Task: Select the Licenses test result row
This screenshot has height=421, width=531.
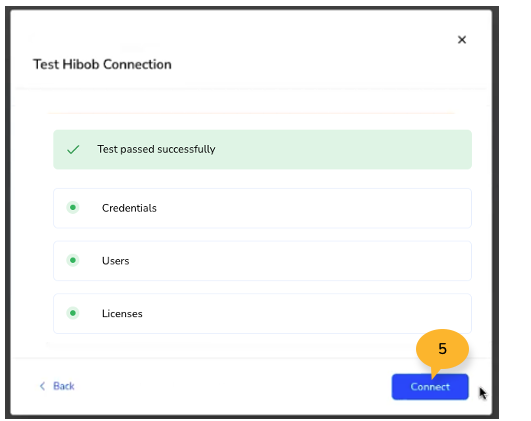Action: point(262,314)
